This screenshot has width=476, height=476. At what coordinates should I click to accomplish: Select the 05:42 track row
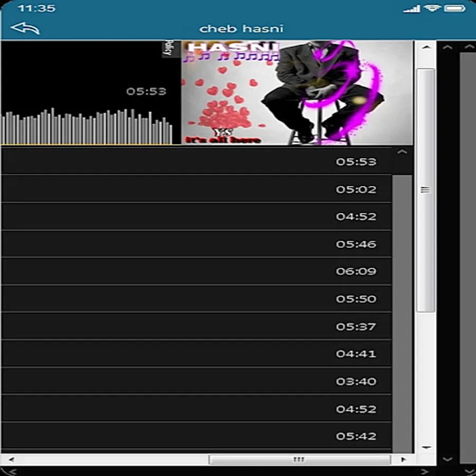pyautogui.click(x=196, y=436)
